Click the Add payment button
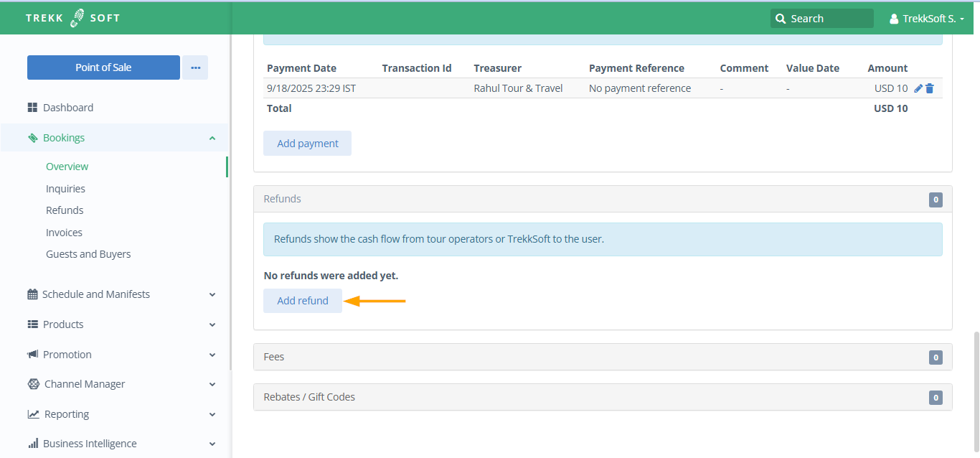Viewport: 980px width, 458px height. [x=307, y=144]
